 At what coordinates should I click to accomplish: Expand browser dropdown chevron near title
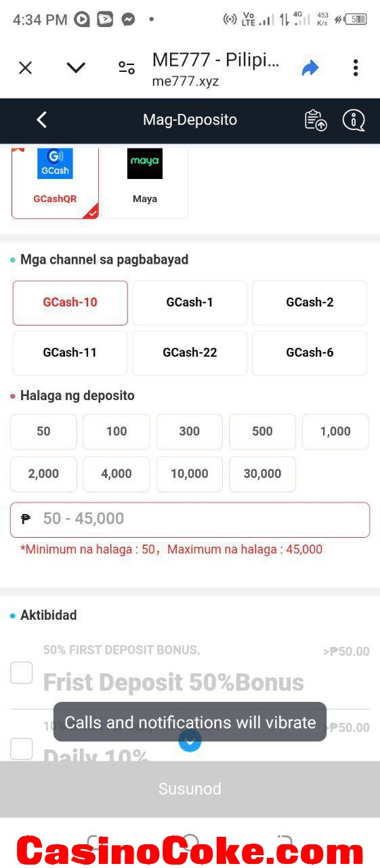coord(76,67)
